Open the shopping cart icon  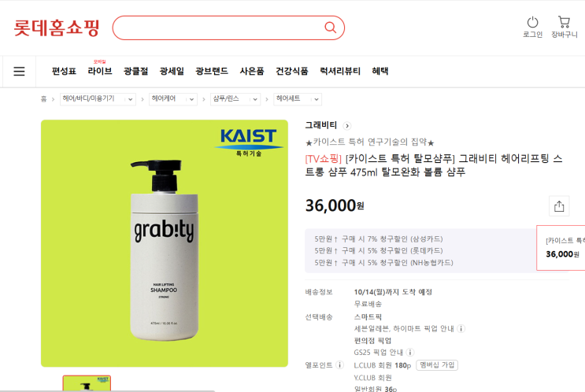[x=564, y=22]
